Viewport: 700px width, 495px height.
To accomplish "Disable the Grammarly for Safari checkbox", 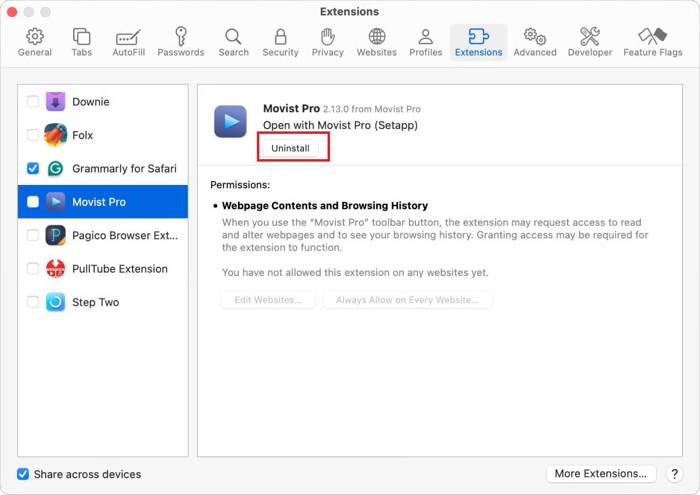I will point(33,168).
